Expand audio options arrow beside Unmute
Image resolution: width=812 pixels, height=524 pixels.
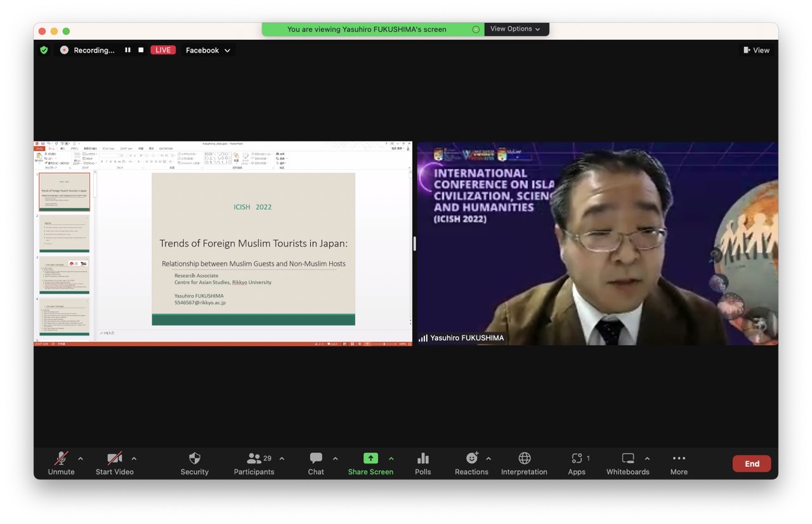coord(81,459)
